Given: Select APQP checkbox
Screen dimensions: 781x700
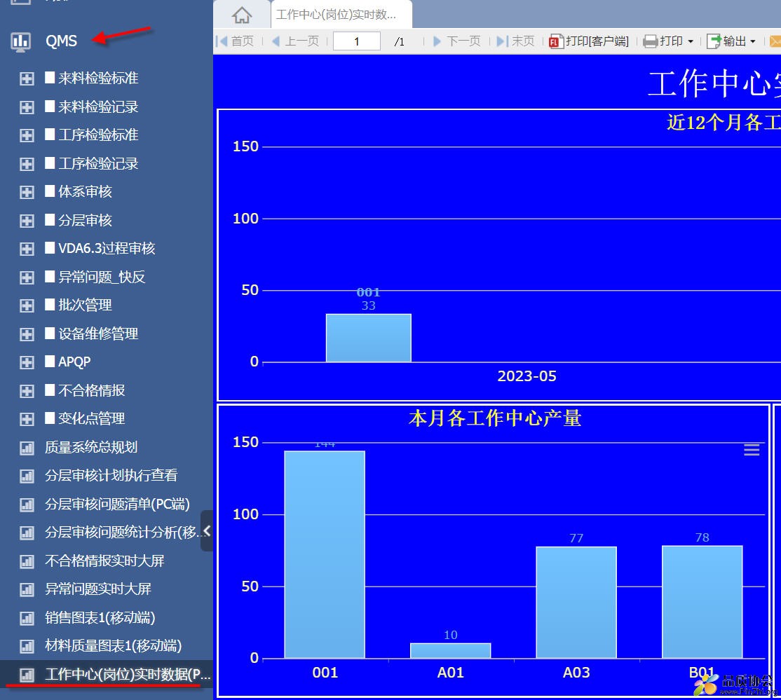Looking at the screenshot, I should pos(50,362).
